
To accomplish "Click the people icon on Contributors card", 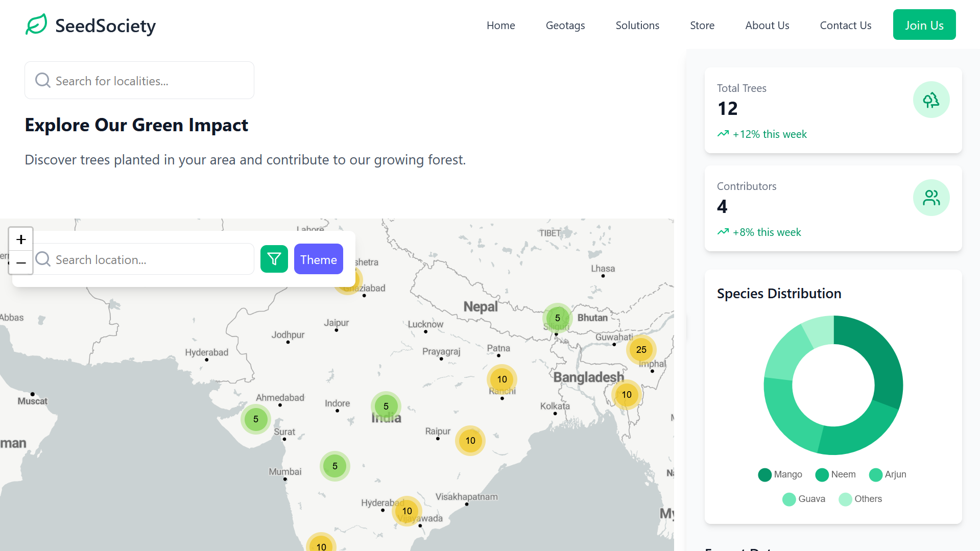I will (x=931, y=197).
